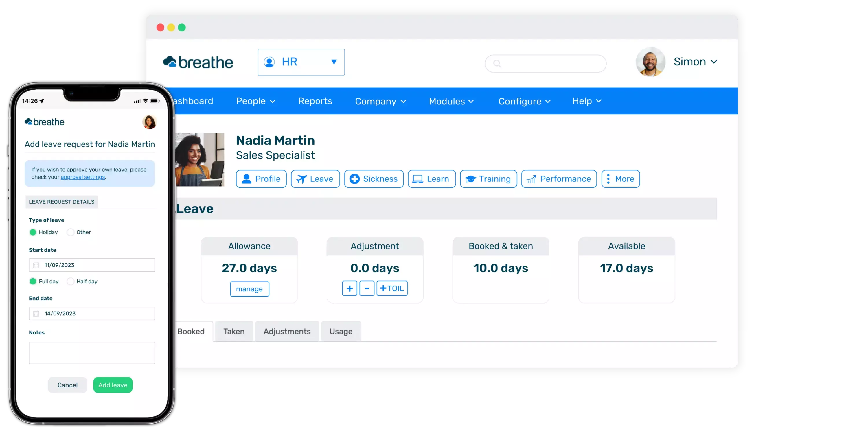Click into the Notes text area
The width and height of the screenshot is (868, 434).
click(x=92, y=353)
